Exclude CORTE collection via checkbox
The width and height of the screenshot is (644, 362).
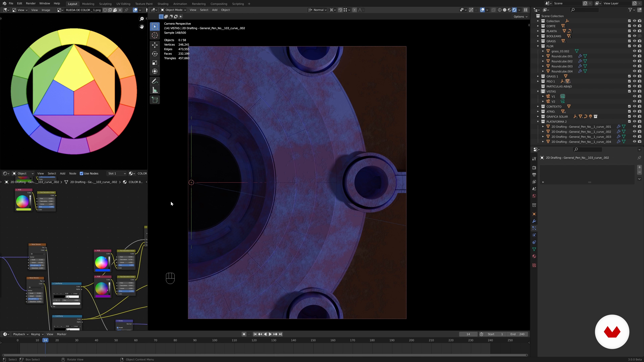click(629, 26)
